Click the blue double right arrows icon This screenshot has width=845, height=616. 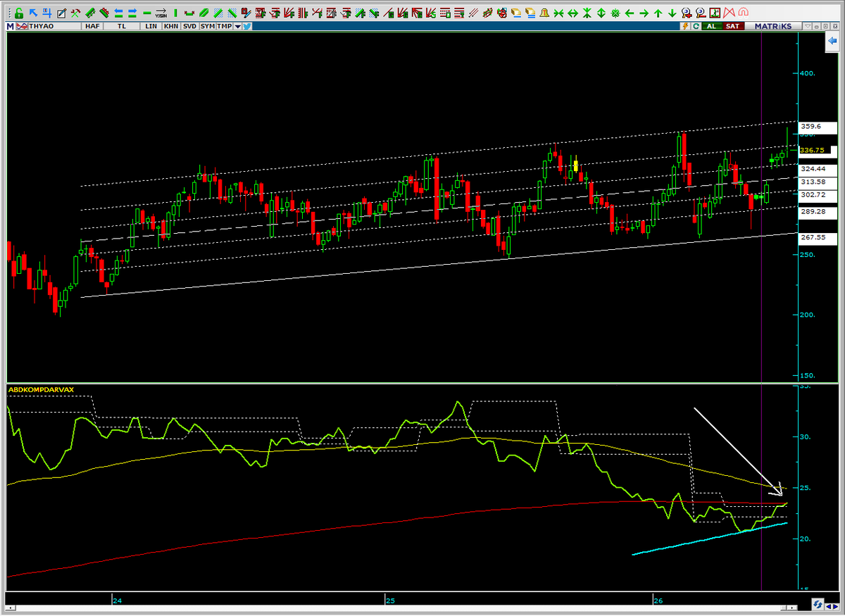(x=132, y=13)
